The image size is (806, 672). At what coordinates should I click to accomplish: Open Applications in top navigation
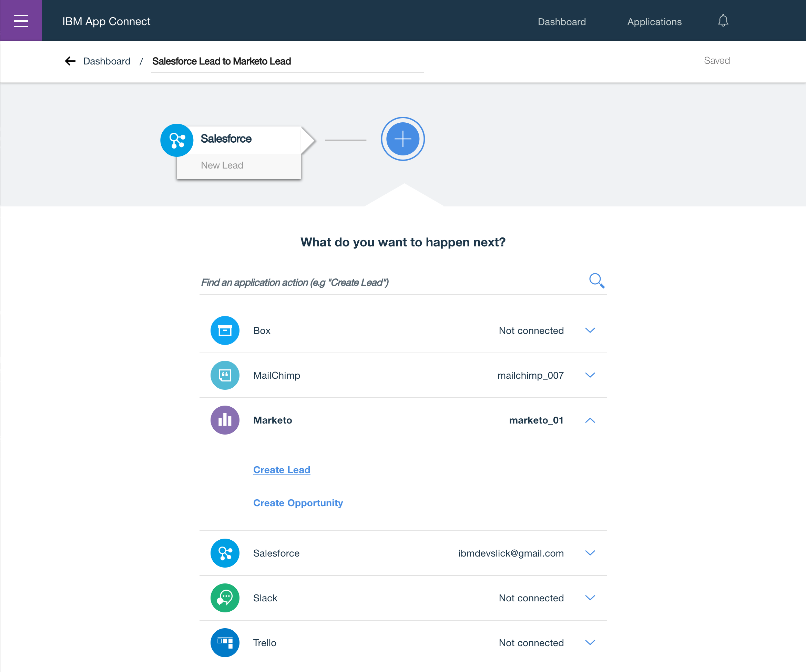654,22
